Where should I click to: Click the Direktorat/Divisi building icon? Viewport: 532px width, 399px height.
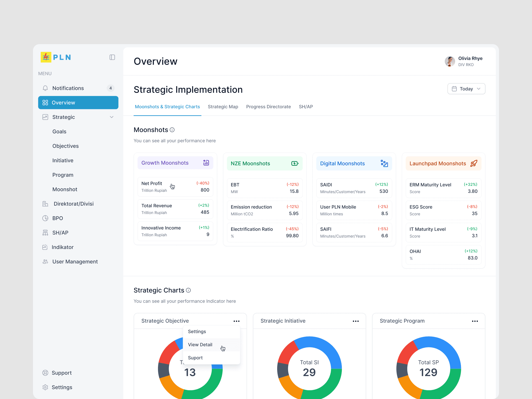coord(45,204)
